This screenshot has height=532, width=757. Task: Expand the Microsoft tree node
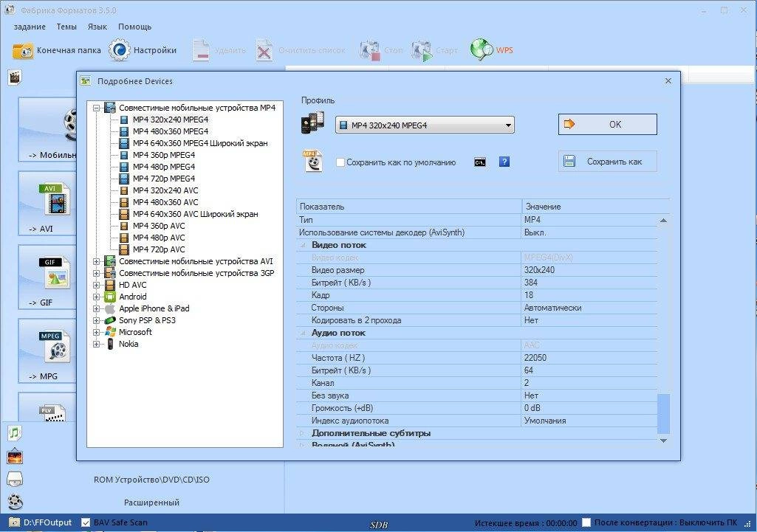tap(97, 332)
